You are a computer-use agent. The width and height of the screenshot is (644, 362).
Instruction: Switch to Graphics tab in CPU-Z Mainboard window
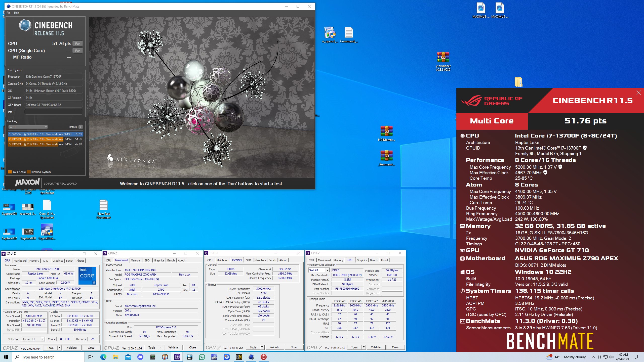pyautogui.click(x=159, y=260)
